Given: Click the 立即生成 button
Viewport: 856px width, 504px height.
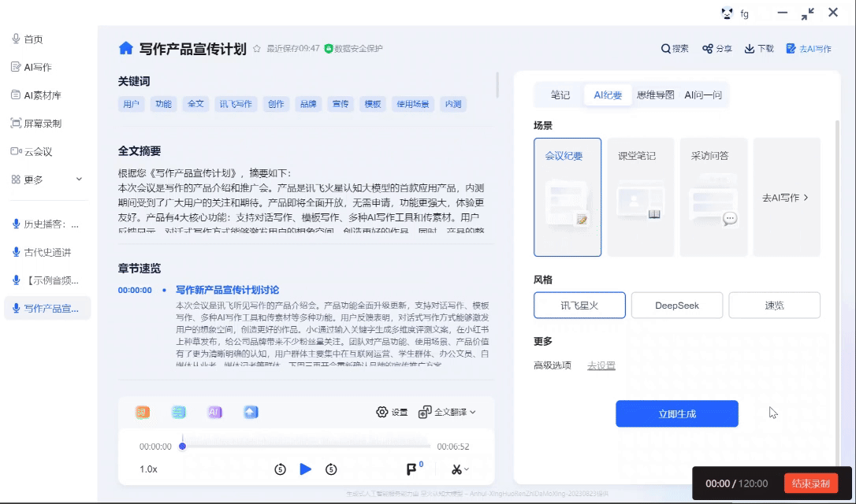Looking at the screenshot, I should coord(677,414).
